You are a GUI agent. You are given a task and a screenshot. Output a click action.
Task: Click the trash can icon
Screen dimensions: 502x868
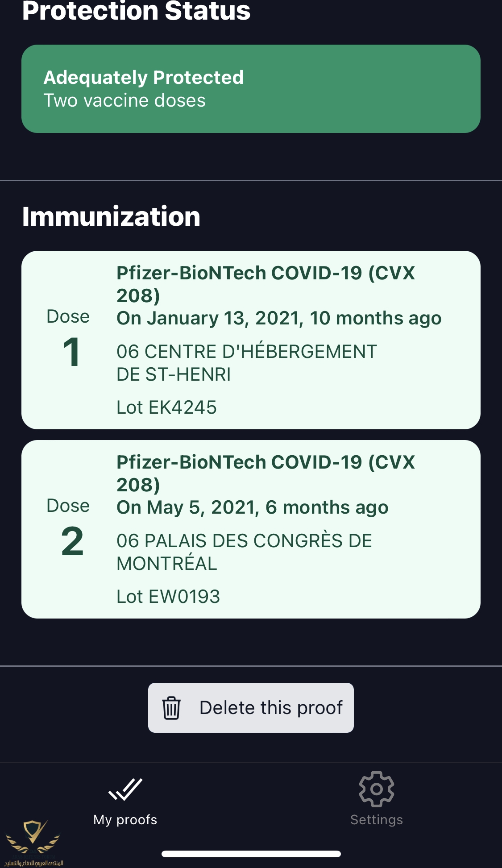click(171, 708)
